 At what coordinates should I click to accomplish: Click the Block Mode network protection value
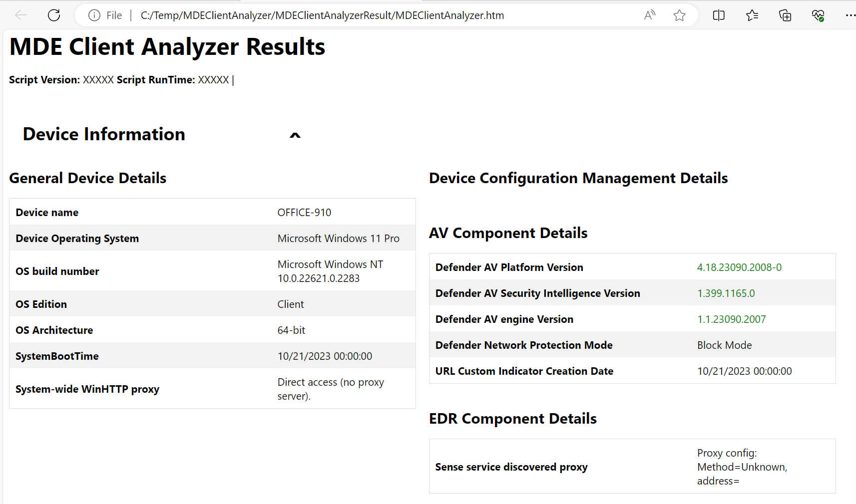click(x=724, y=345)
